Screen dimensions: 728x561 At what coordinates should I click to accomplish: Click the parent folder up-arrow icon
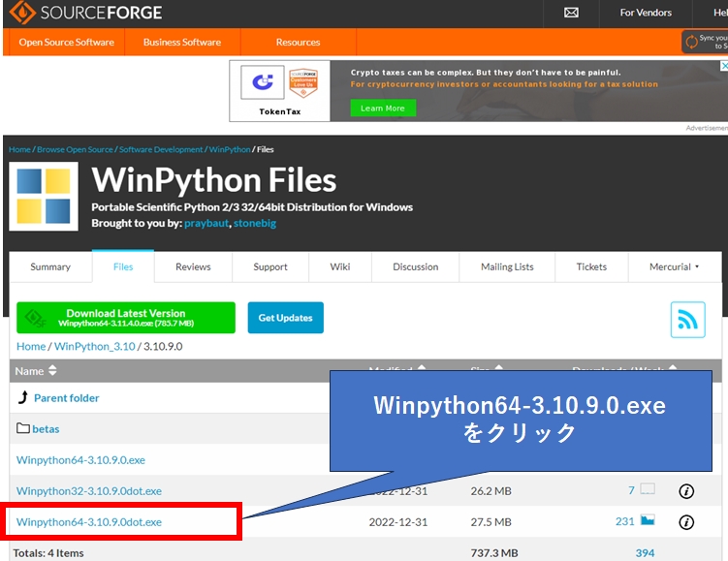(22, 397)
